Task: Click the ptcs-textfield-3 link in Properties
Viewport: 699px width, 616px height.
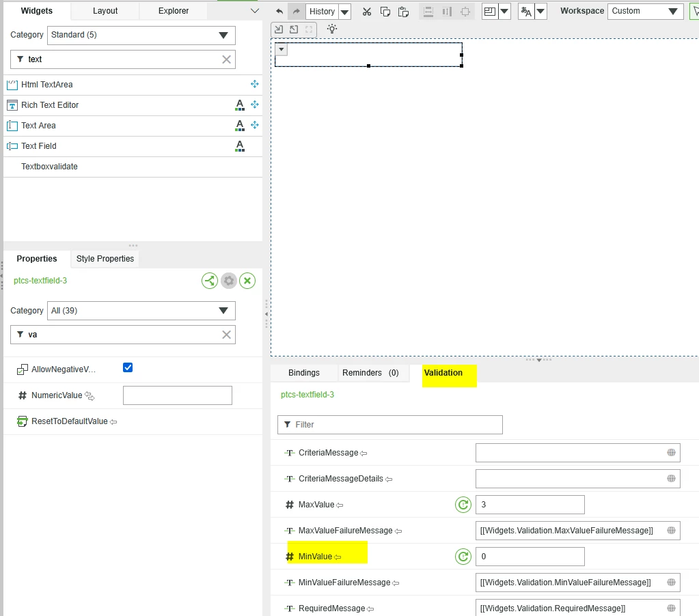Action: [40, 281]
